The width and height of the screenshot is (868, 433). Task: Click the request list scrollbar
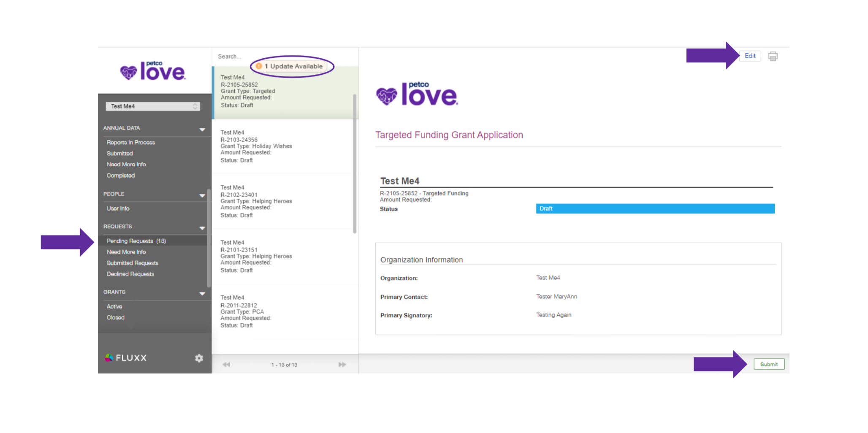click(355, 164)
